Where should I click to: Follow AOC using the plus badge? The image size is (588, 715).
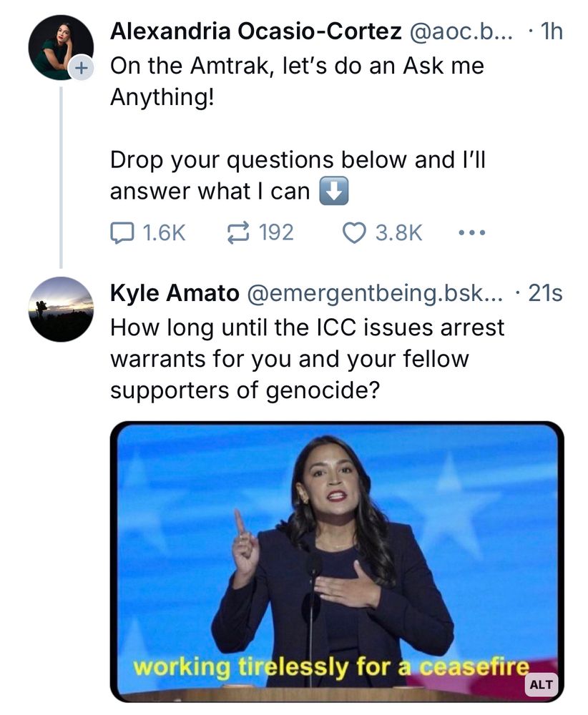pyautogui.click(x=80, y=69)
